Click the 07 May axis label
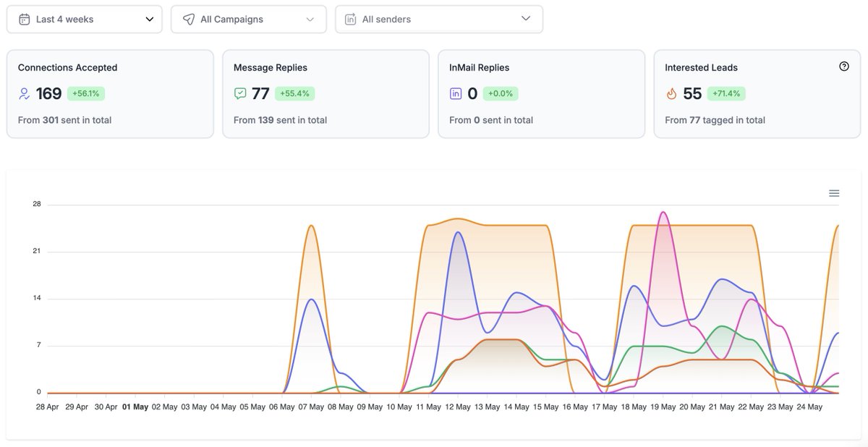Screen dimensions: 868x447 [311, 406]
